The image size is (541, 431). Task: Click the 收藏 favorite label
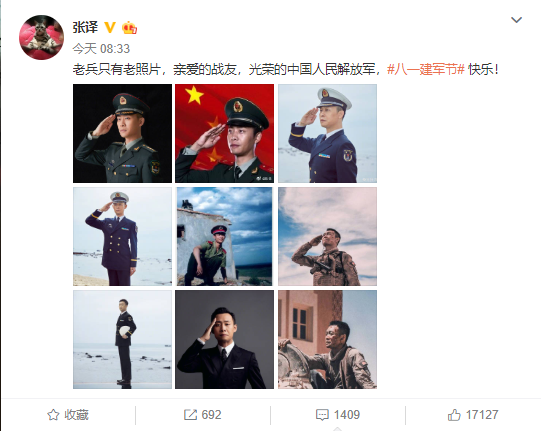click(x=76, y=415)
